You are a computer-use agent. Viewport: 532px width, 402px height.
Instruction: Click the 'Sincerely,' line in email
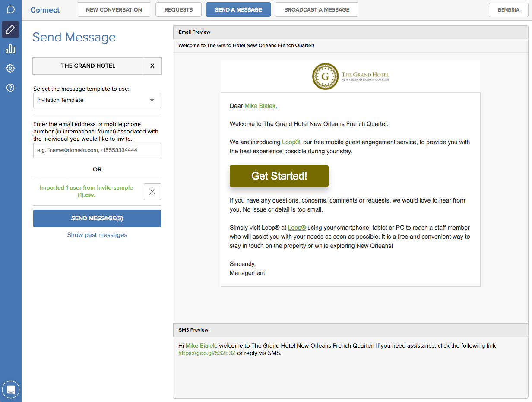[x=243, y=264]
